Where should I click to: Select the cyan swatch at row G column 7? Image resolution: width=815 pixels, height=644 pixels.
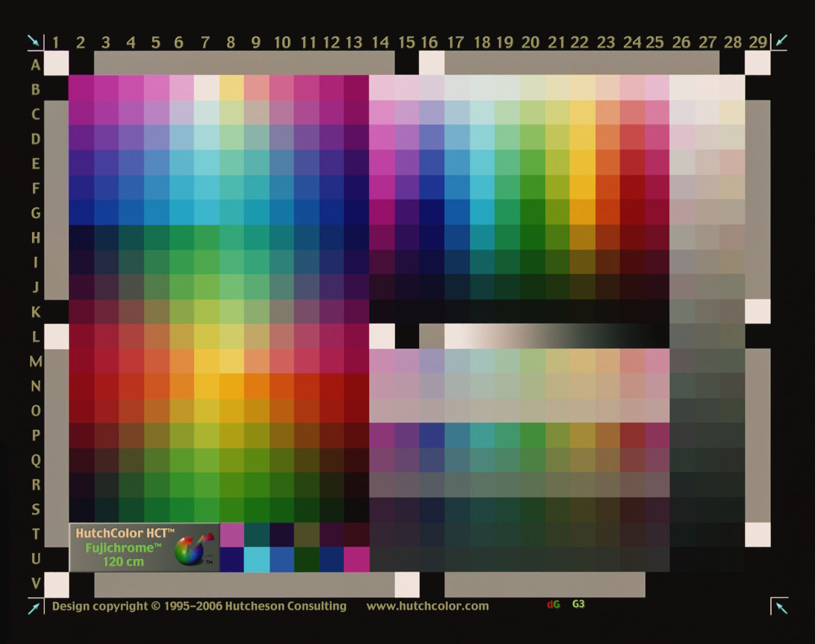tap(207, 212)
